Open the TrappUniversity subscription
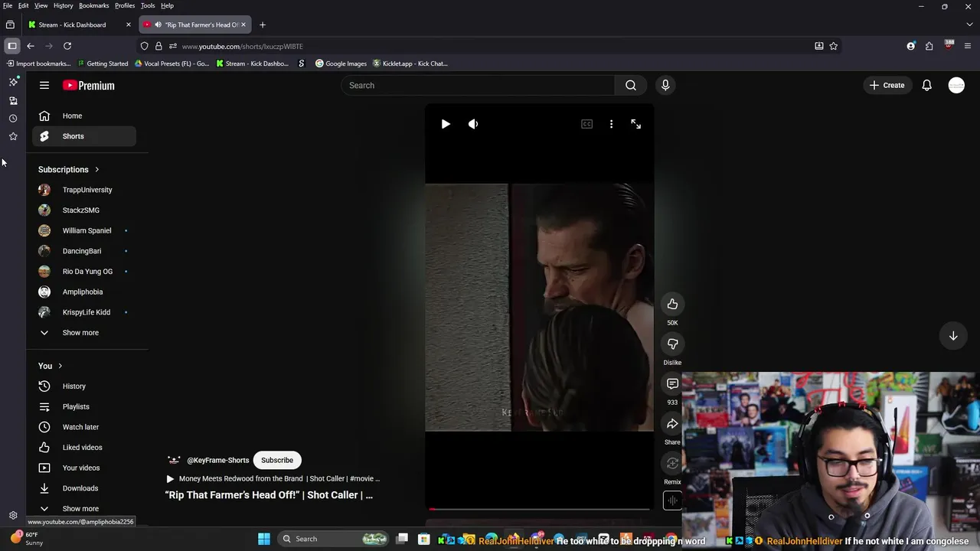The image size is (980, 551). click(x=84, y=190)
